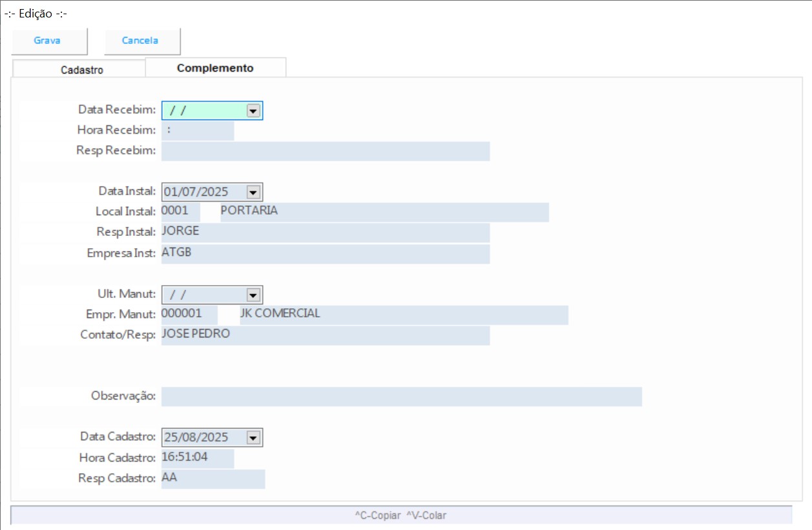Click the Empr. Manut code field 000001
812x530 pixels.
tap(189, 315)
